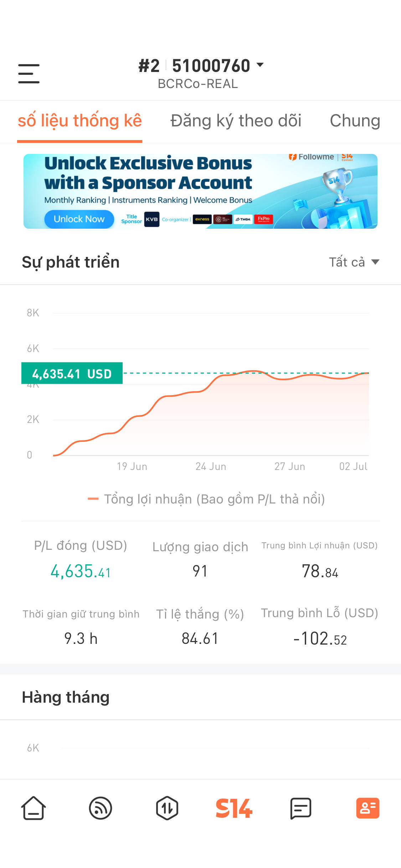This screenshot has width=401, height=868.
Task: Open the signal feed icon
Action: [x=100, y=808]
